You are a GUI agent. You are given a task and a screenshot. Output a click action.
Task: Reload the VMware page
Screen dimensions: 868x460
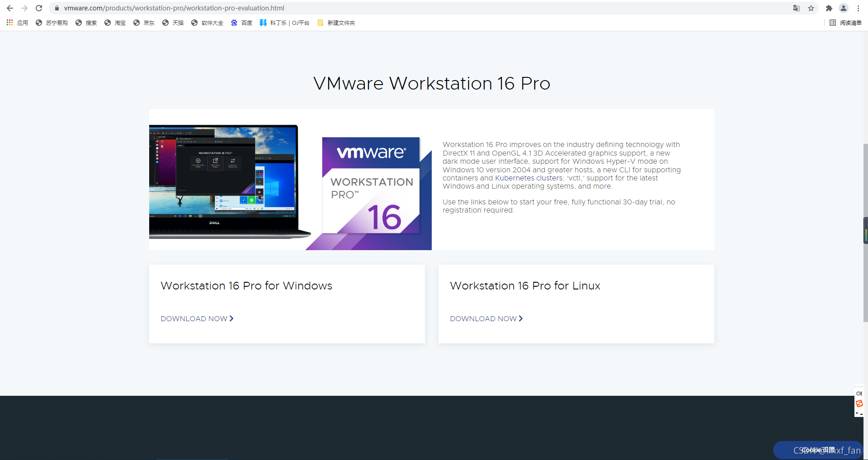coord(39,8)
